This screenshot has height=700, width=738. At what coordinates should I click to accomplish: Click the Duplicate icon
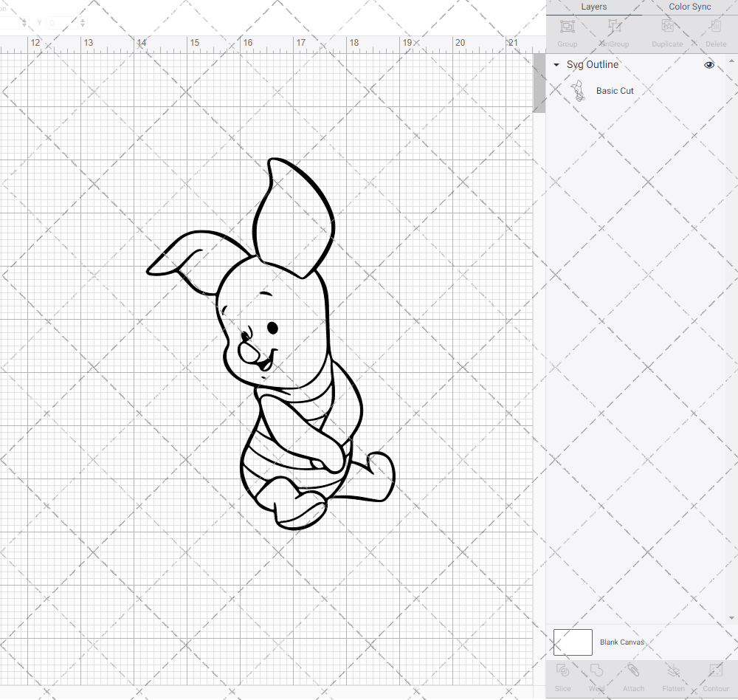(667, 27)
